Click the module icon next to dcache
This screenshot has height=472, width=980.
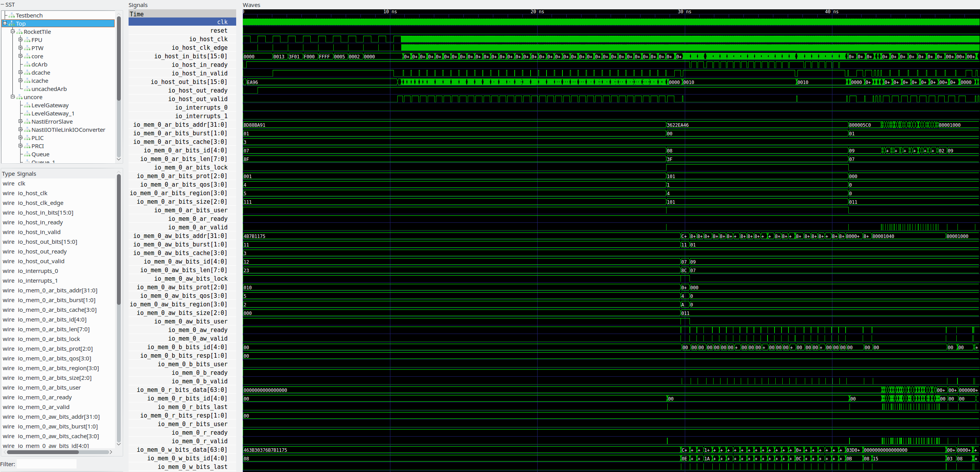click(x=27, y=73)
